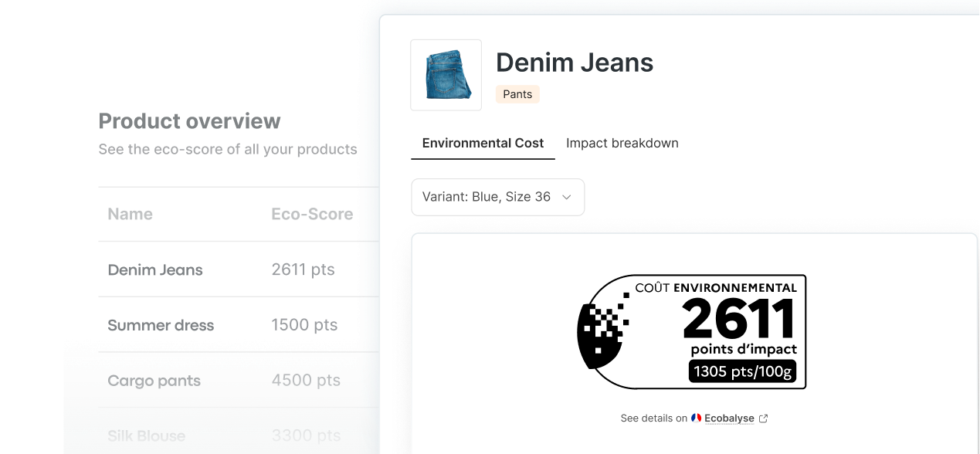The image size is (980, 454).
Task: Click the Name column header
Action: click(130, 214)
